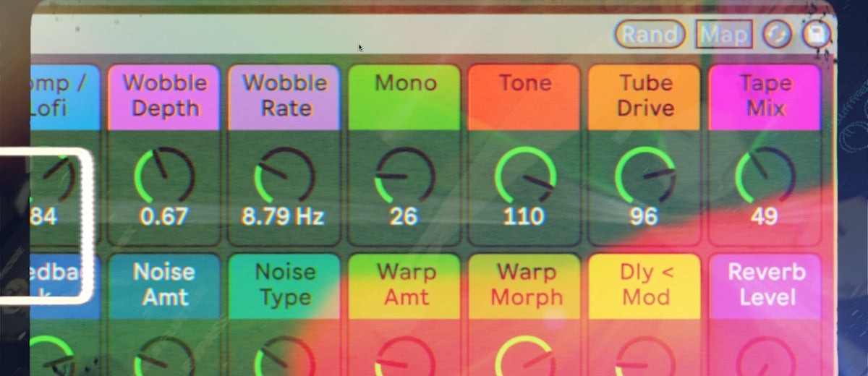
Task: Click the circular arrows refresh icon
Action: point(778,35)
